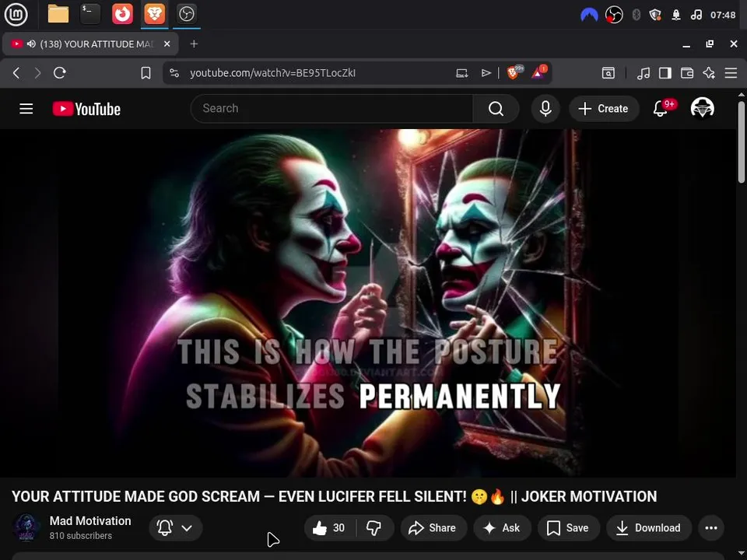
Task: Switch to the OBS Studio window
Action: tap(186, 14)
